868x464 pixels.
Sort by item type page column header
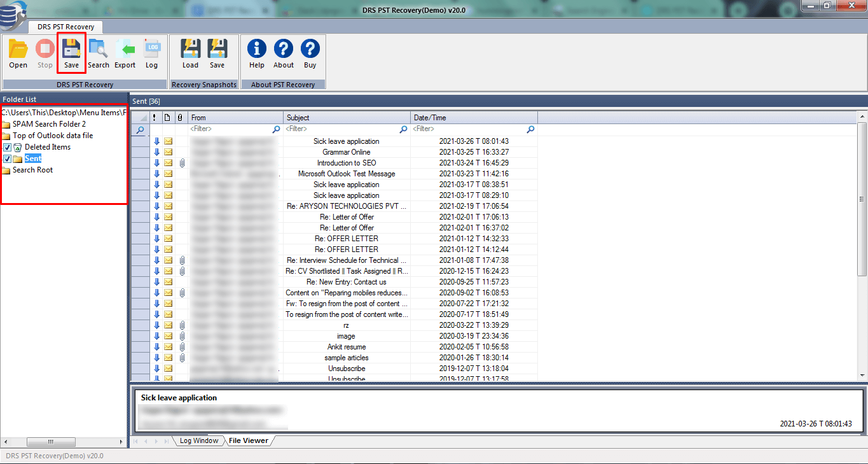pyautogui.click(x=168, y=117)
